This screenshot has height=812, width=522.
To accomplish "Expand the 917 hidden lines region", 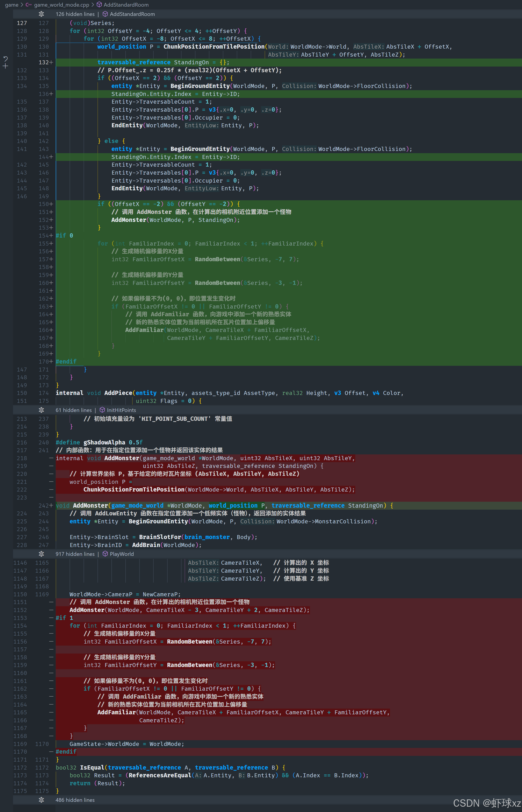I will click(x=75, y=554).
